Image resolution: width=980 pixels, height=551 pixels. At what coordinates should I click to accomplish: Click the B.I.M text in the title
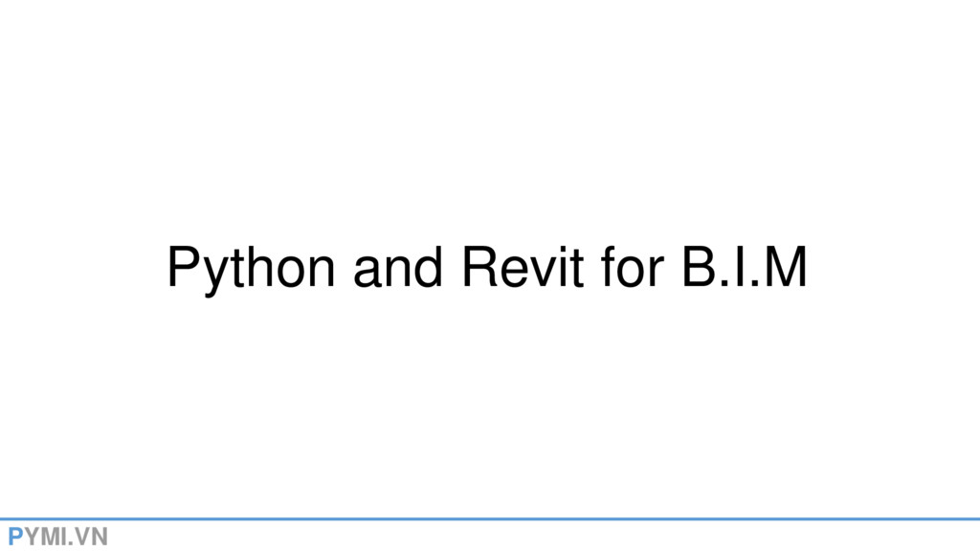pos(744,268)
